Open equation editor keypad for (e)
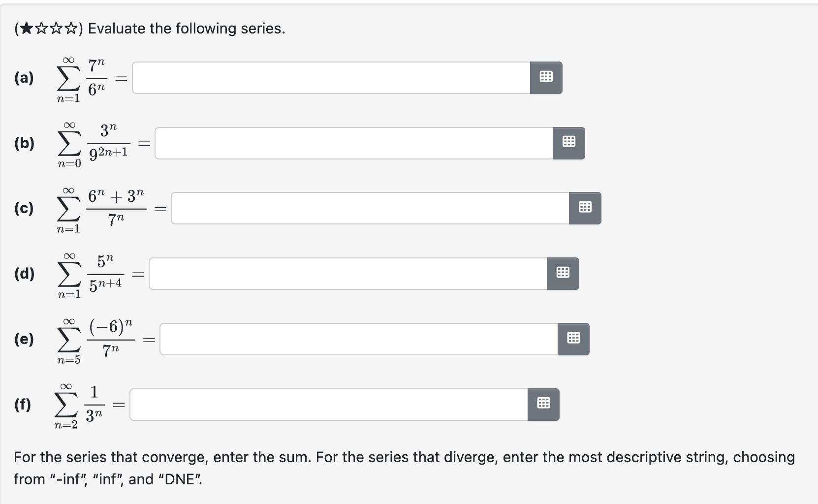The image size is (818, 504). pos(573,339)
